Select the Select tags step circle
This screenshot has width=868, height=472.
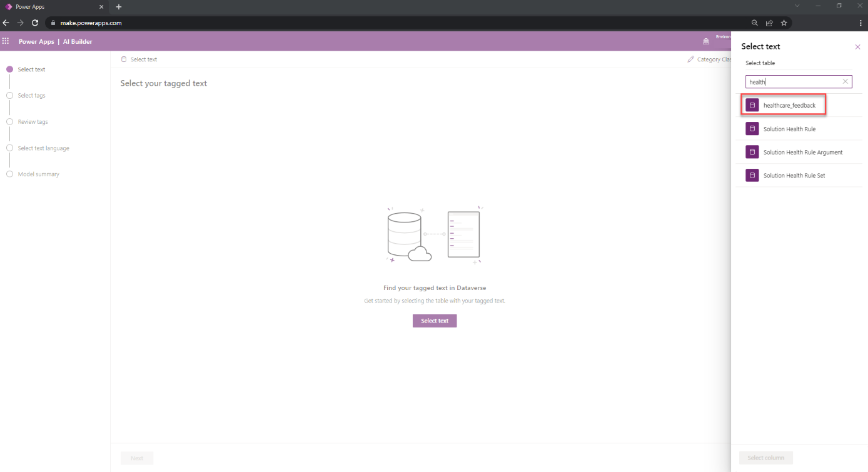pyautogui.click(x=9, y=95)
